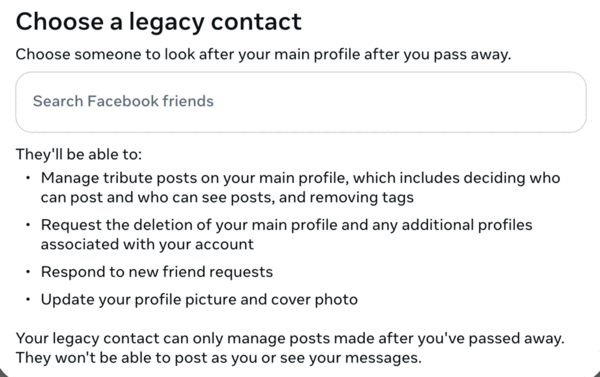Click the associated with your account line
This screenshot has width=600, height=377.
tap(147, 244)
